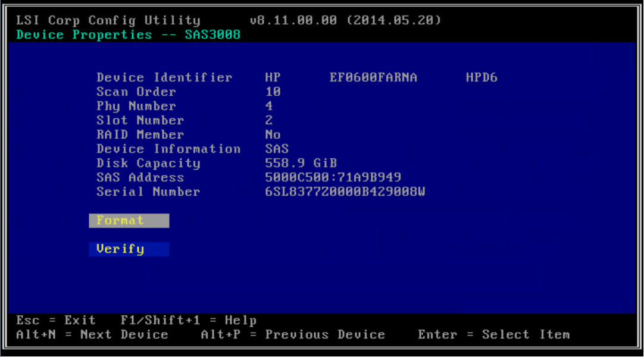The width and height of the screenshot is (644, 357).
Task: Click the Enter = Select Item hint
Action: click(494, 335)
